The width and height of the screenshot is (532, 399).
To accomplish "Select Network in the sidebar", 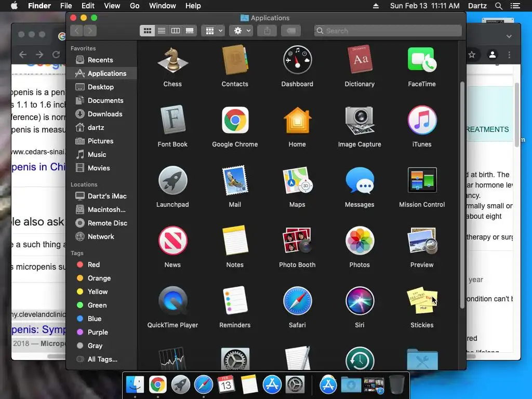I will [101, 237].
